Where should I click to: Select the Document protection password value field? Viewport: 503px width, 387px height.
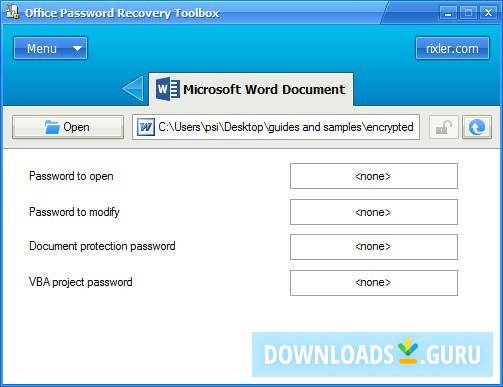click(374, 247)
